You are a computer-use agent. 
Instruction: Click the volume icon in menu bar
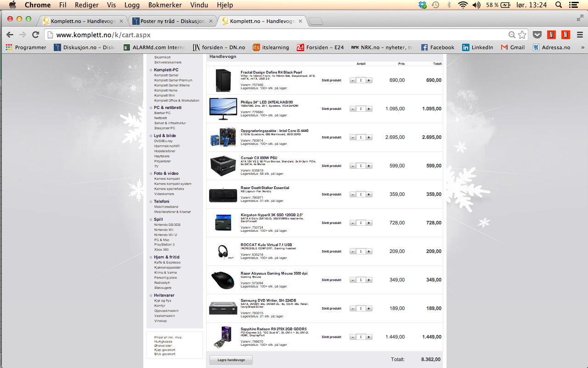(476, 5)
